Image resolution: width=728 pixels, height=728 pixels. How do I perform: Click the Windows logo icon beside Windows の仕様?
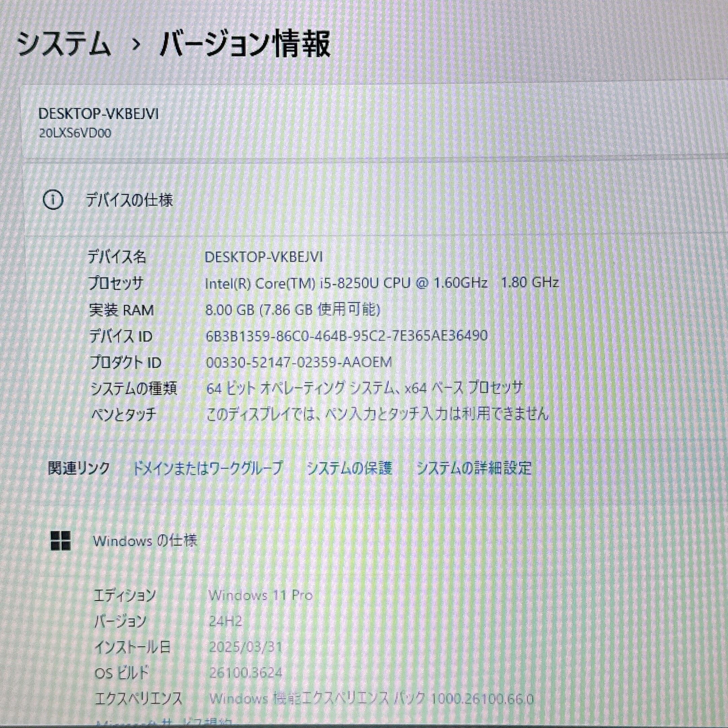[60, 541]
